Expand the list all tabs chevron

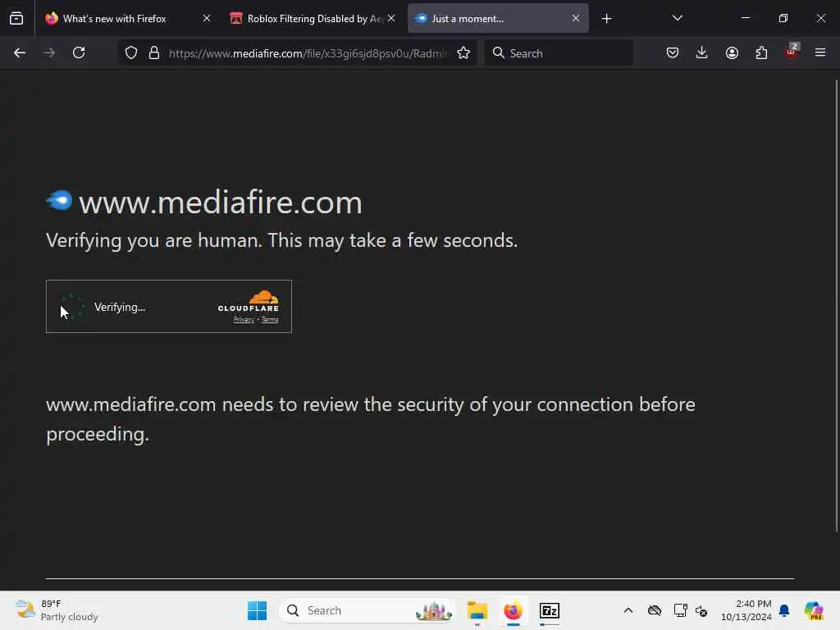click(x=677, y=18)
